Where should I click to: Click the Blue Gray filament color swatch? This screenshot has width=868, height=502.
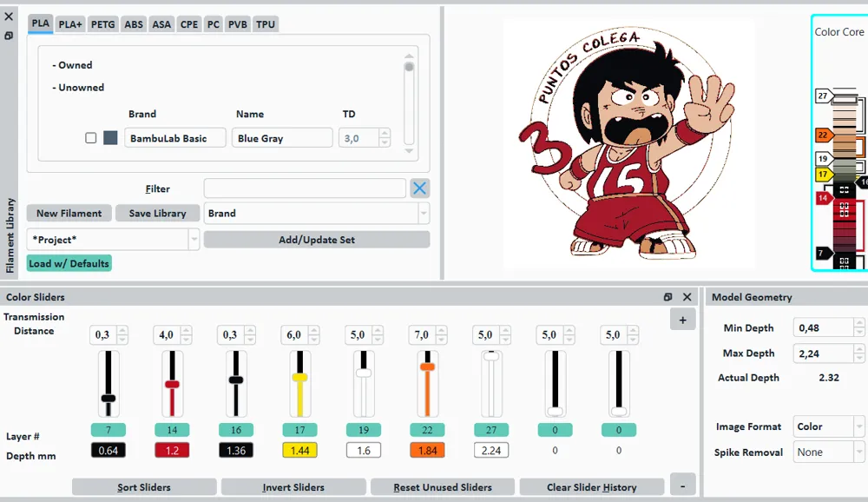(110, 138)
